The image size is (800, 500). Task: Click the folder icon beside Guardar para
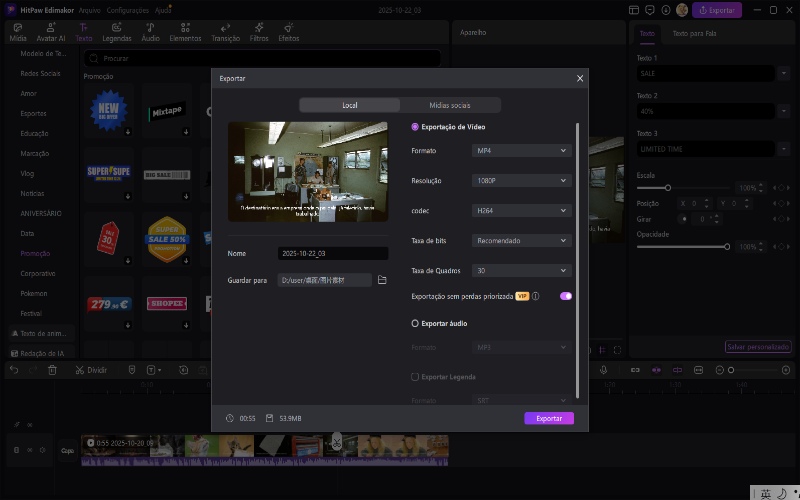382,280
